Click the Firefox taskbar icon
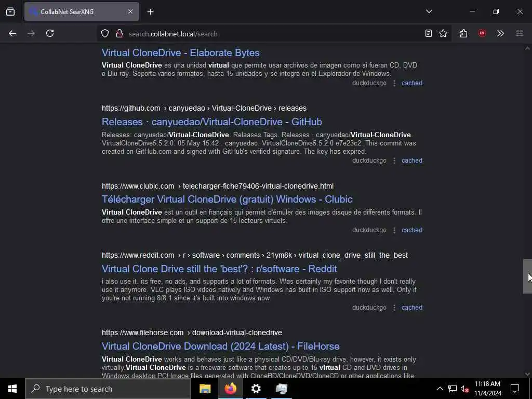Screen dimensions: 532x399 (230, 389)
